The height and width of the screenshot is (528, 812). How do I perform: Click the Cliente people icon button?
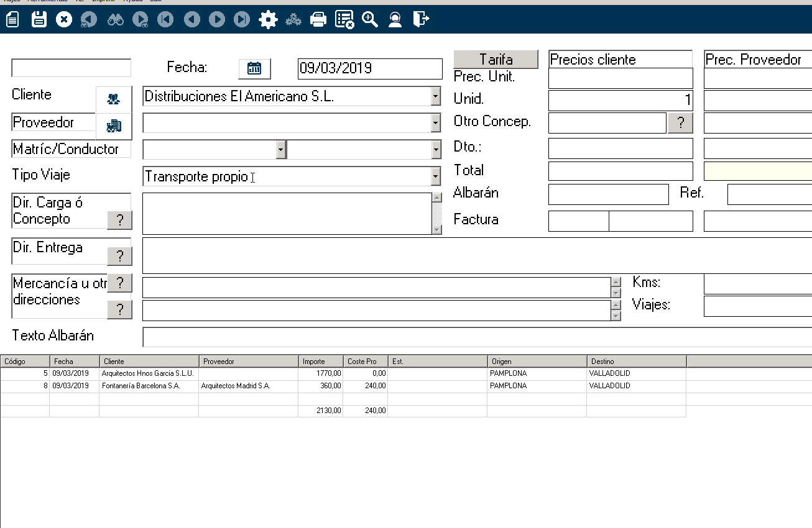(x=113, y=99)
